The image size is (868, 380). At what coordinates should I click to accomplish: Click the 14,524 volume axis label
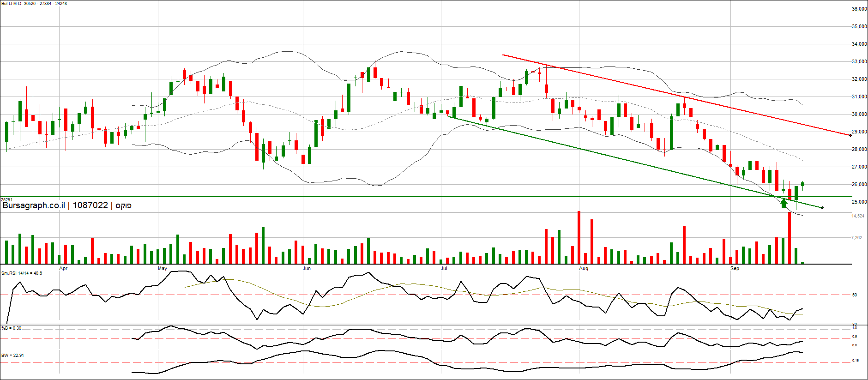(858, 216)
